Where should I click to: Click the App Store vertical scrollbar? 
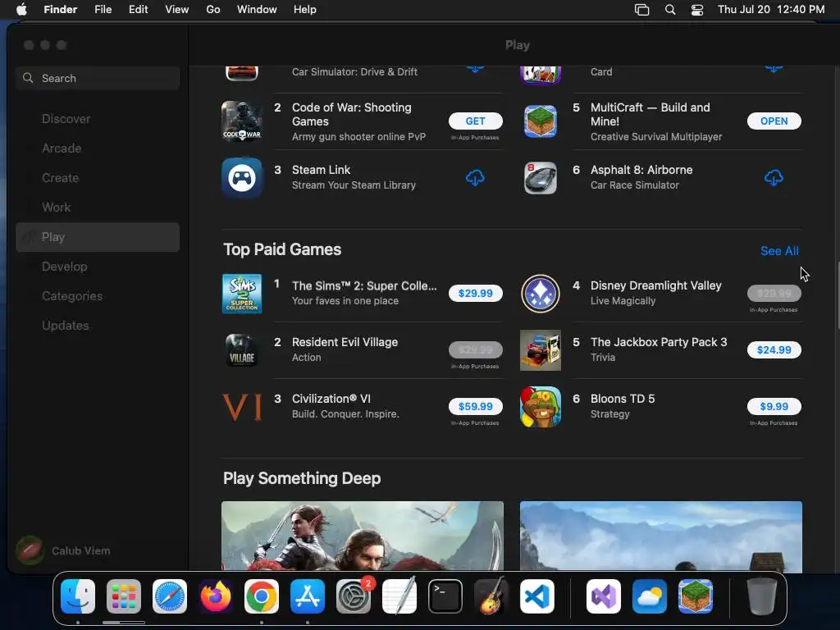(838, 294)
